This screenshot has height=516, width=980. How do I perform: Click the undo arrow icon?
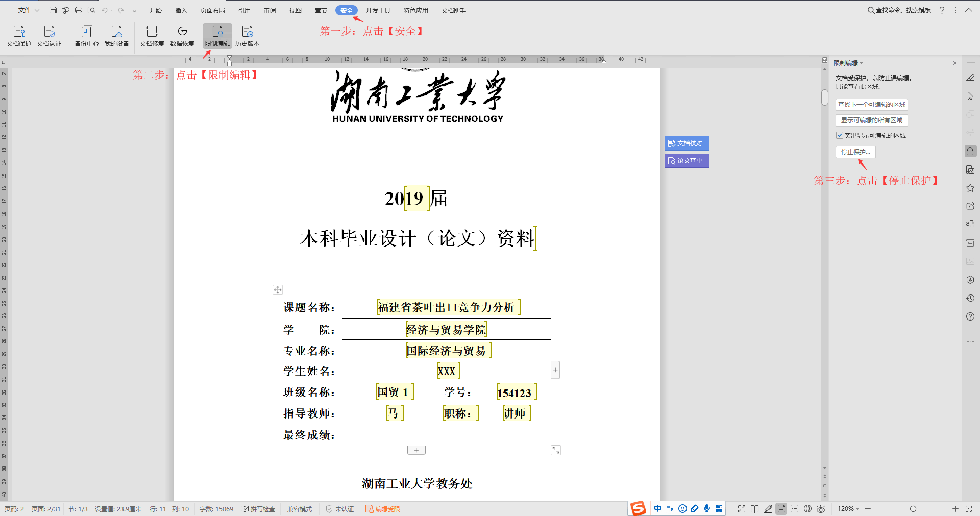pos(104,10)
